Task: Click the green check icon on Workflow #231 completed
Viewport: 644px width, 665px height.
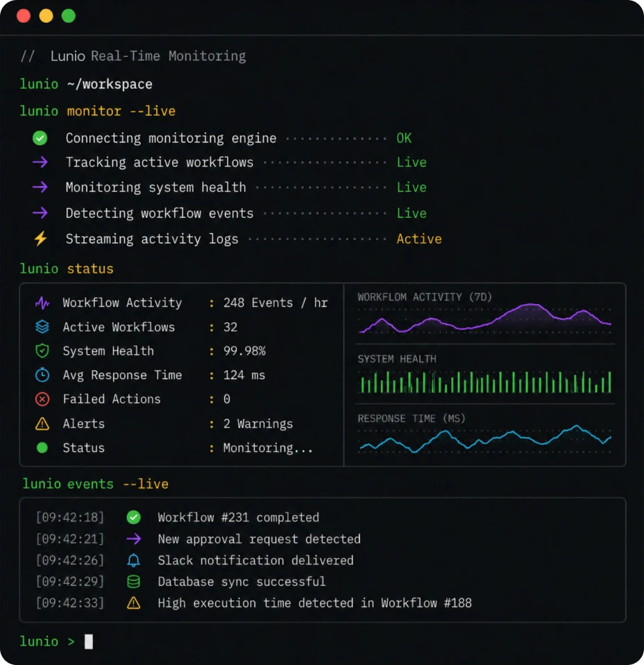Action: tap(133, 517)
